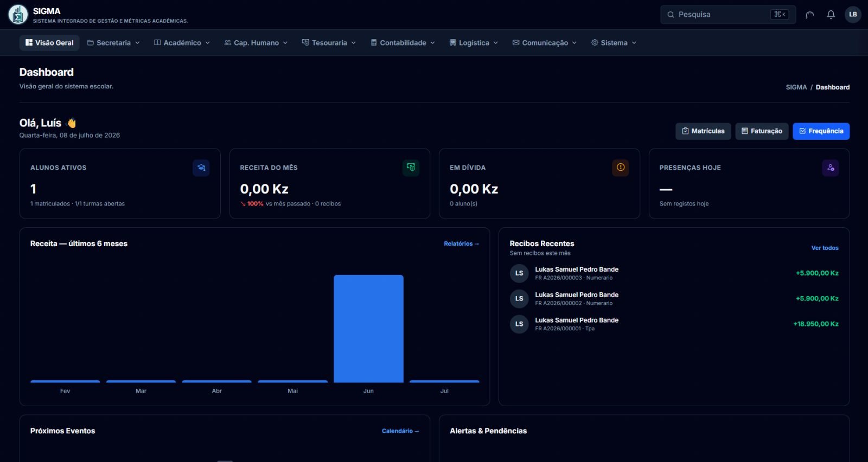Open the LB user avatar menu
868x462 pixels.
click(853, 15)
